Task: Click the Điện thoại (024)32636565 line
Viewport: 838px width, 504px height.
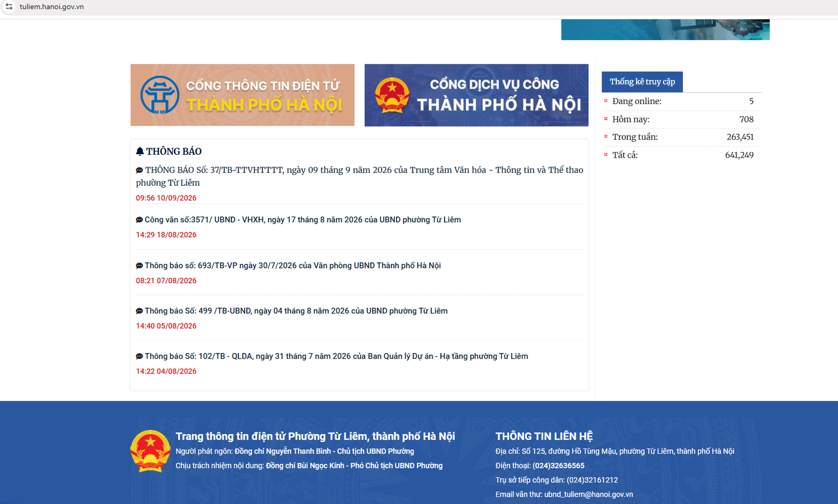Action: pyautogui.click(x=540, y=465)
